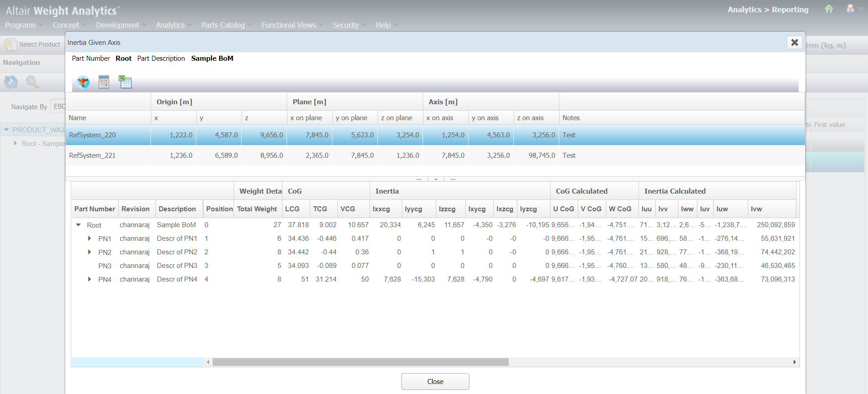Click right arrow of the horizontal scrollbar

795,362
